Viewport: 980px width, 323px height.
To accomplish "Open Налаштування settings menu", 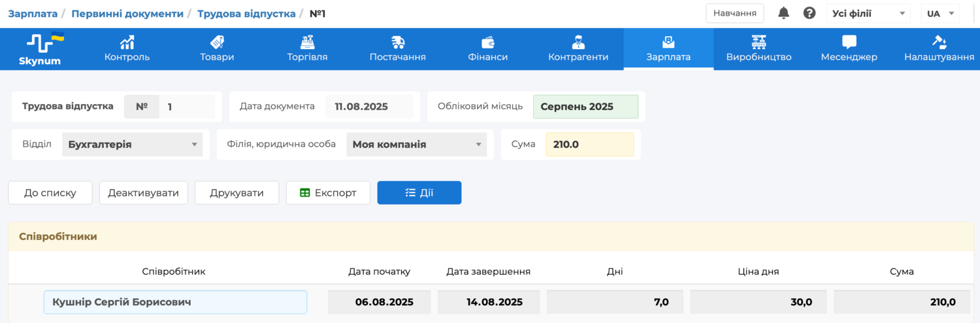I will tap(939, 49).
